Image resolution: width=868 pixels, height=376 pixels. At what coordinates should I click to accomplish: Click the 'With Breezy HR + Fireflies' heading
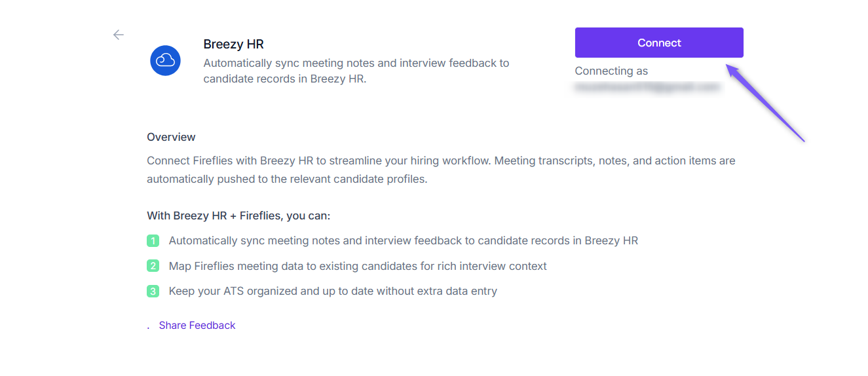click(238, 216)
